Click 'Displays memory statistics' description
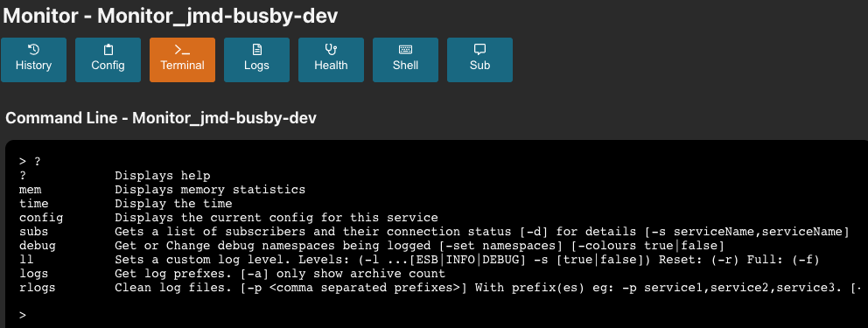 [210, 190]
